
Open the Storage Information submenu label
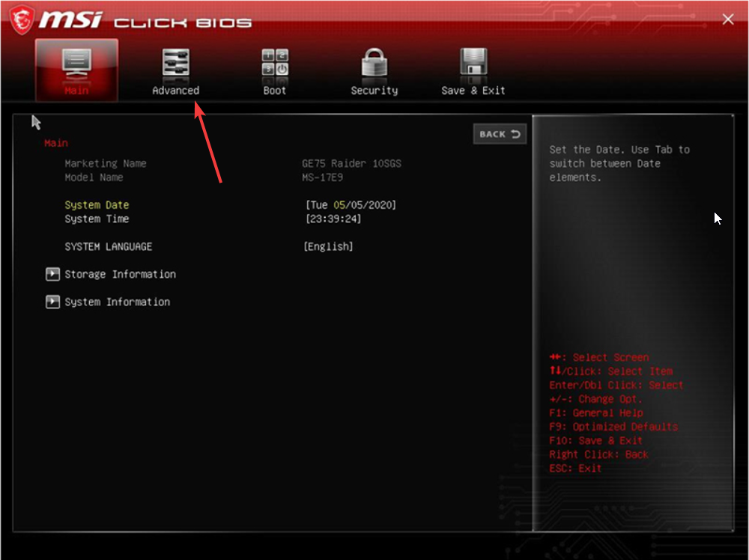121,275
